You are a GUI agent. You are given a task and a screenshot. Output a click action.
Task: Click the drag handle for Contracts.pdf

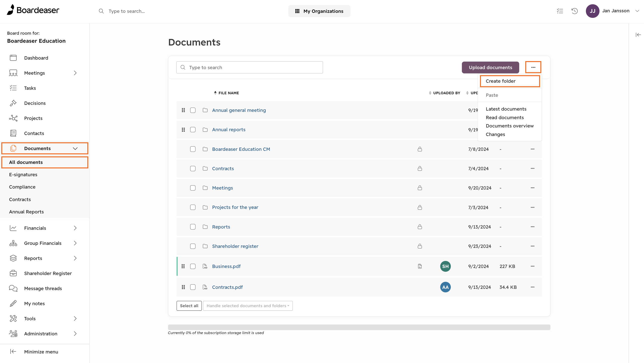tap(183, 287)
